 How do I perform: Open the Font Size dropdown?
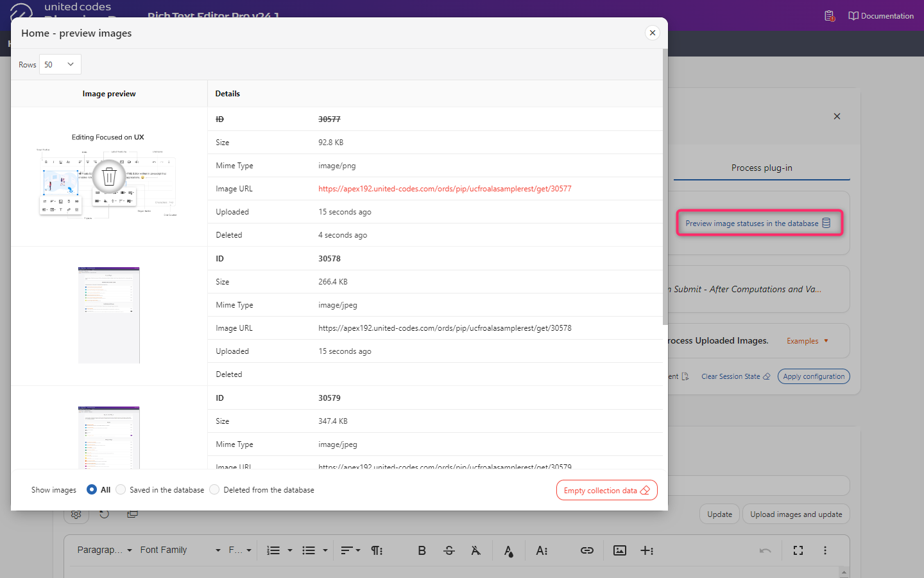[240, 550]
